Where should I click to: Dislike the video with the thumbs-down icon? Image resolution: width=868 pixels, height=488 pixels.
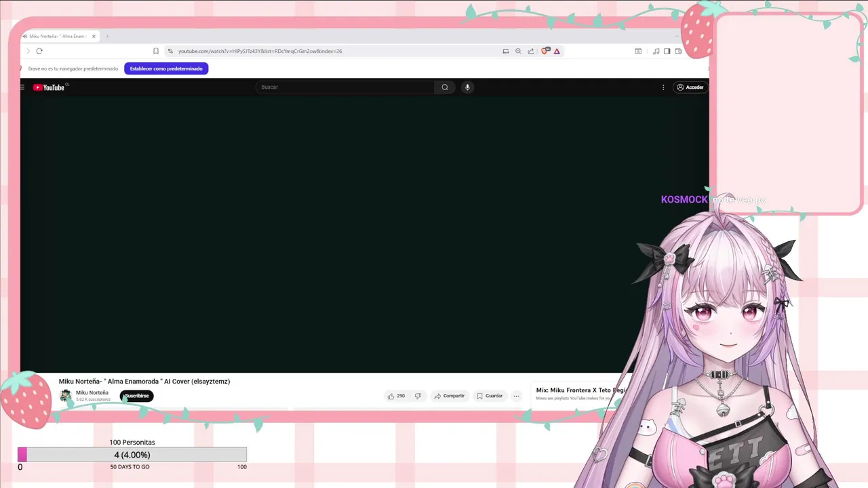pos(418,396)
